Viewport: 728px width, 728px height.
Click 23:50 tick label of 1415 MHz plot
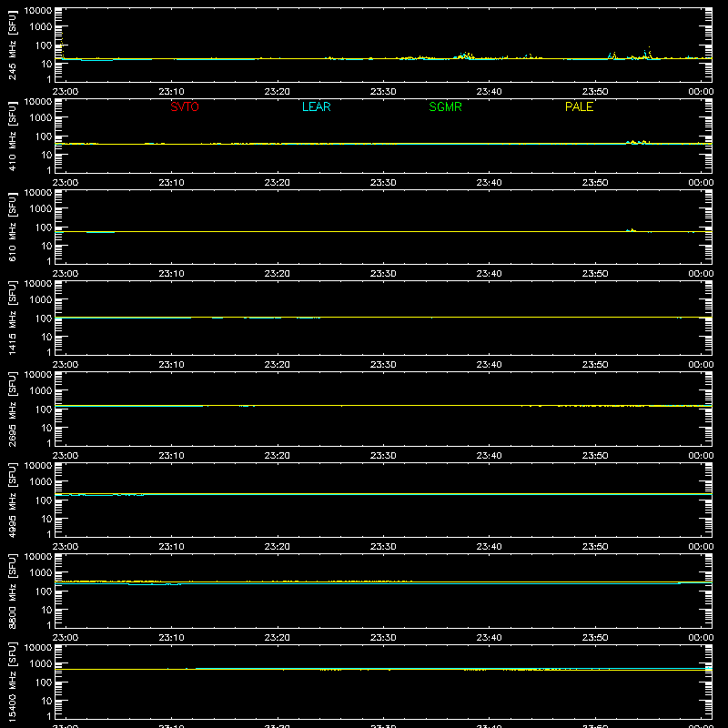point(595,365)
